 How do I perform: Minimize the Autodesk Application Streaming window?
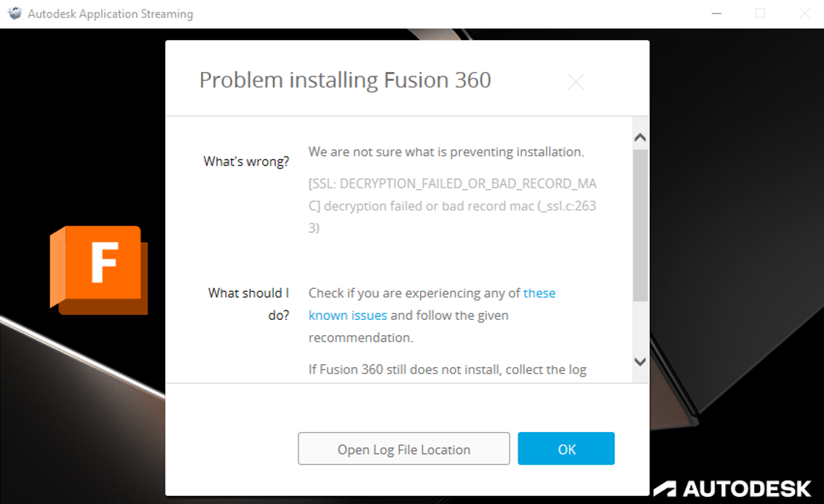pyautogui.click(x=717, y=13)
